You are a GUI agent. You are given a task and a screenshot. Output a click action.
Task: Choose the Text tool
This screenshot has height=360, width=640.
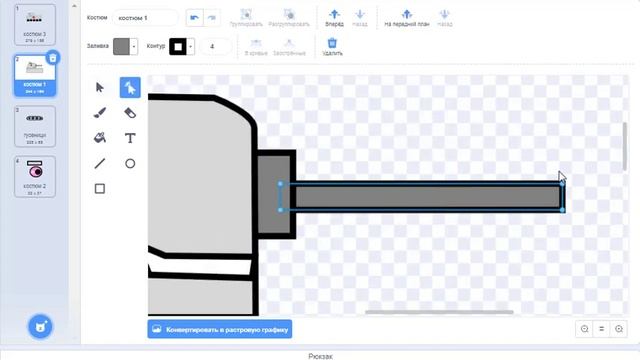point(130,138)
